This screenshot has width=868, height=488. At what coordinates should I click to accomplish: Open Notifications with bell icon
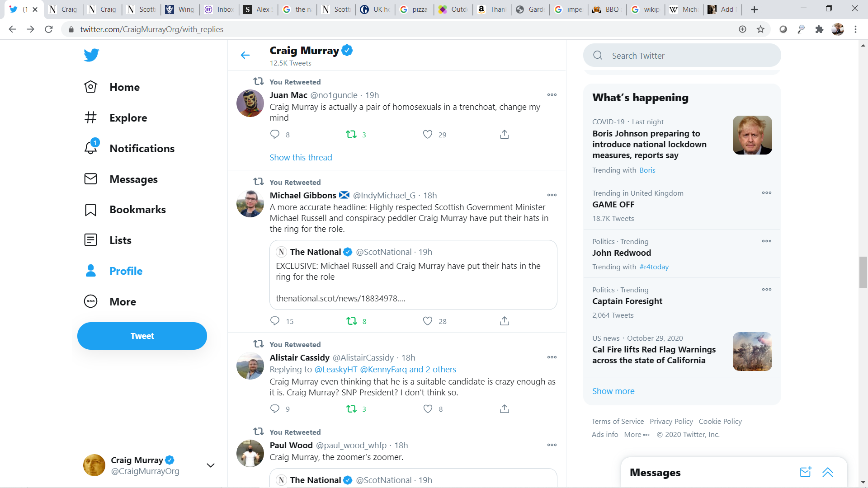[x=129, y=148]
